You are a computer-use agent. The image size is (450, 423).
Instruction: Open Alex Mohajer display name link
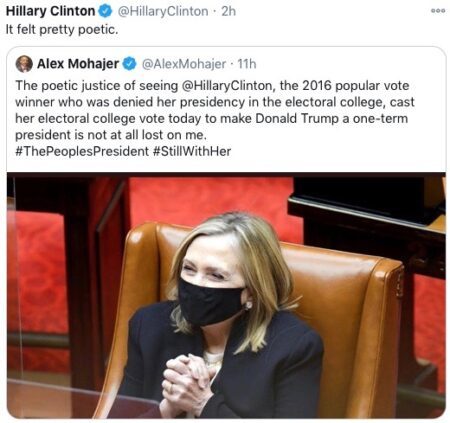[78, 63]
